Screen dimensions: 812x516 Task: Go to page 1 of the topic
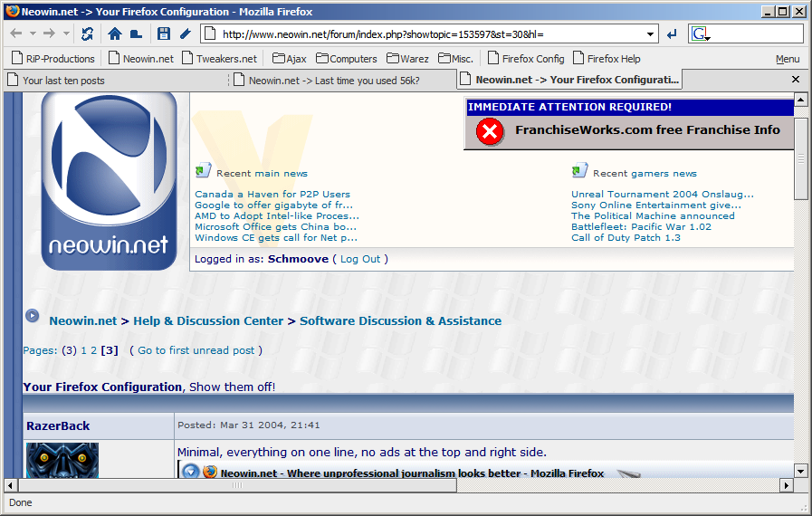[x=84, y=350]
